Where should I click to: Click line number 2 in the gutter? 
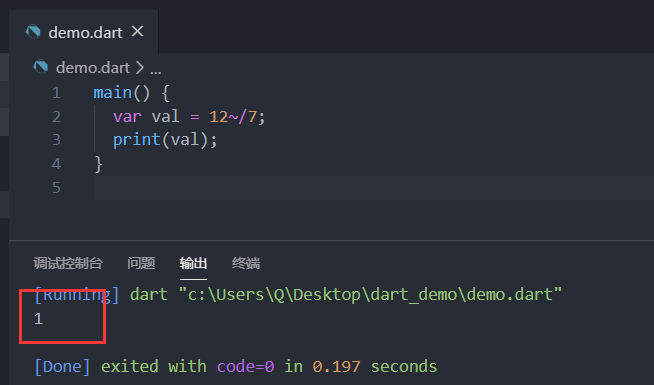56,116
